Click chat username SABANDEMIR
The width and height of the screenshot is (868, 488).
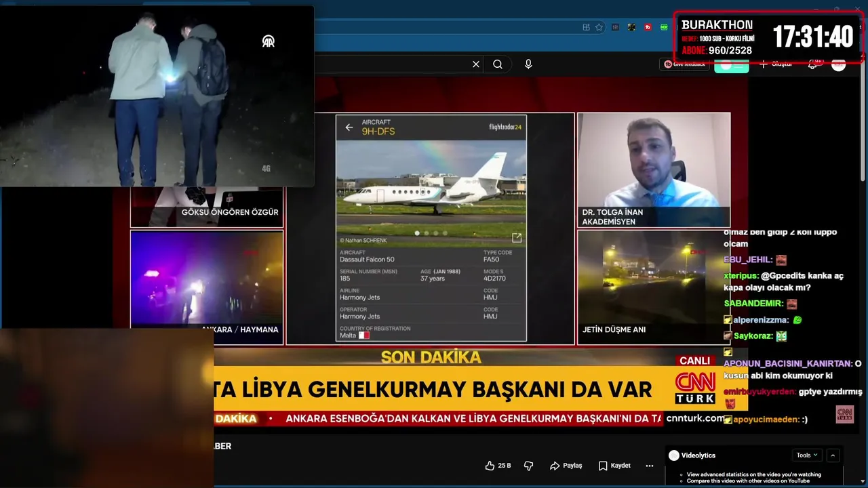[753, 304]
